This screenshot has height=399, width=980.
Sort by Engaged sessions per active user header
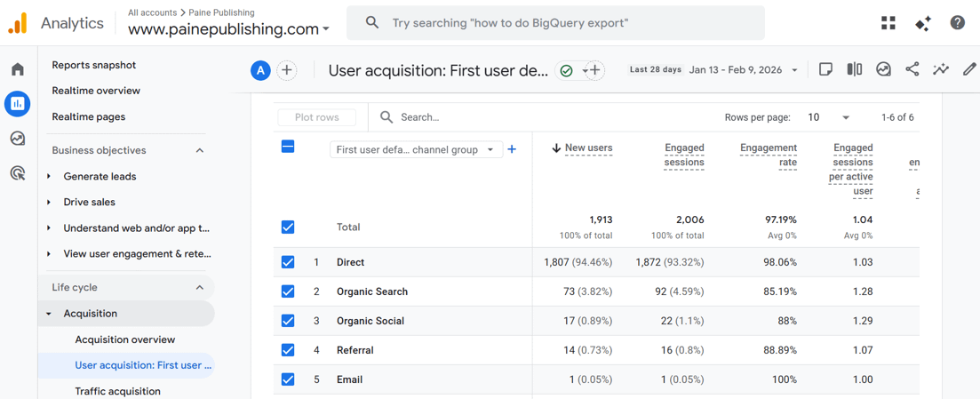click(x=852, y=170)
